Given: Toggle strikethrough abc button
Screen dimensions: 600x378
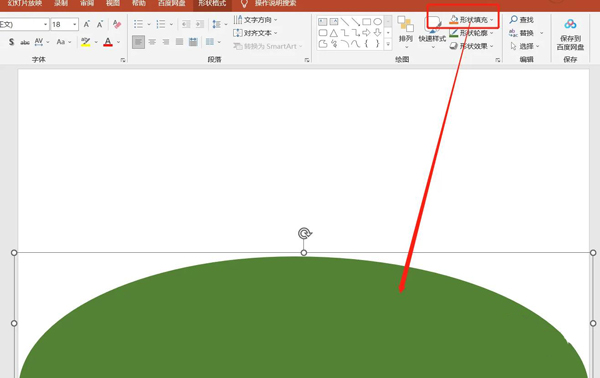Looking at the screenshot, I should (x=25, y=42).
